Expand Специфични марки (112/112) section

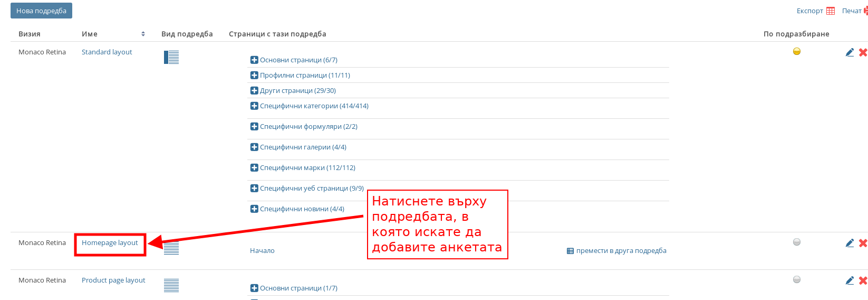[254, 168]
